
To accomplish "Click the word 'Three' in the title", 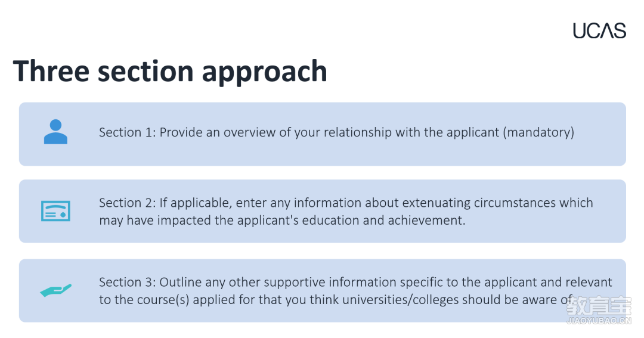I will 51,70.
